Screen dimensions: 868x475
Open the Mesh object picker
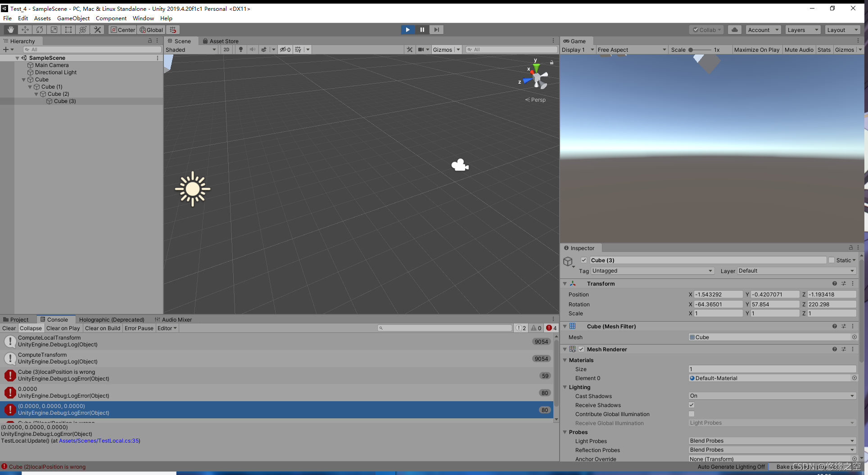pyautogui.click(x=854, y=337)
